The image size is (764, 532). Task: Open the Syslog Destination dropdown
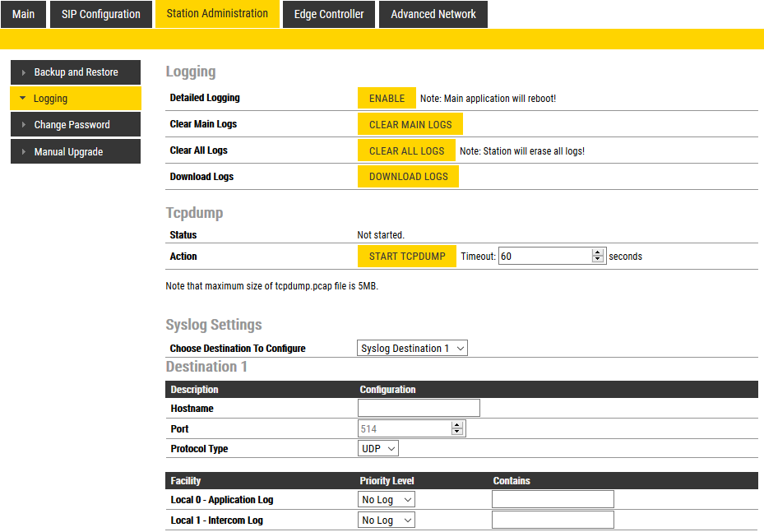[412, 349]
